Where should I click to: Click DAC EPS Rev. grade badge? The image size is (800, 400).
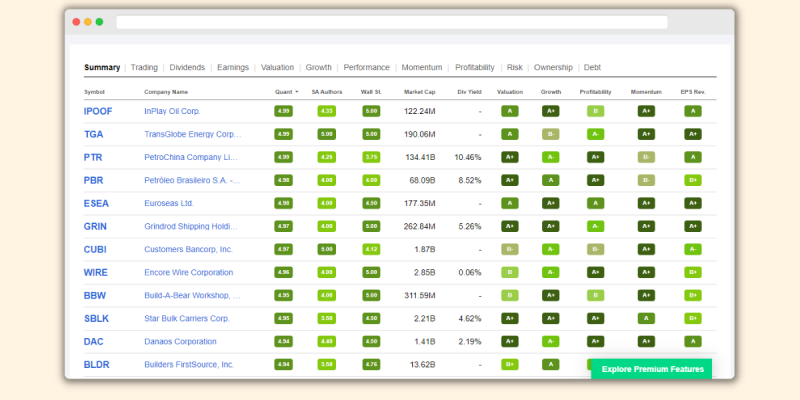point(693,341)
